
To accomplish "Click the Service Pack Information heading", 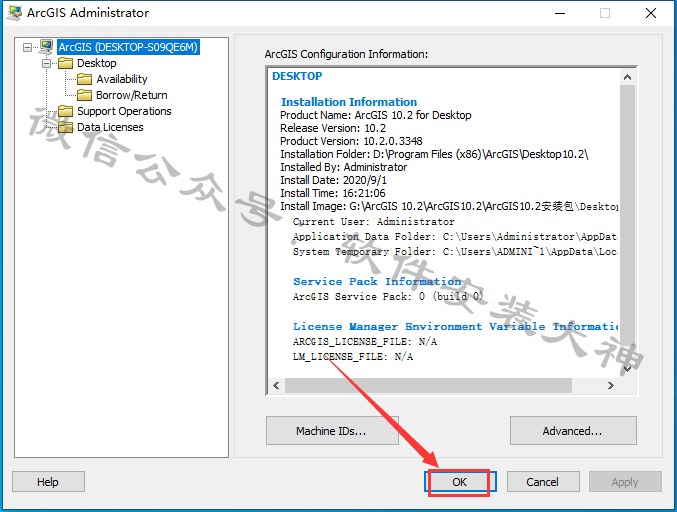I will tap(377, 281).
